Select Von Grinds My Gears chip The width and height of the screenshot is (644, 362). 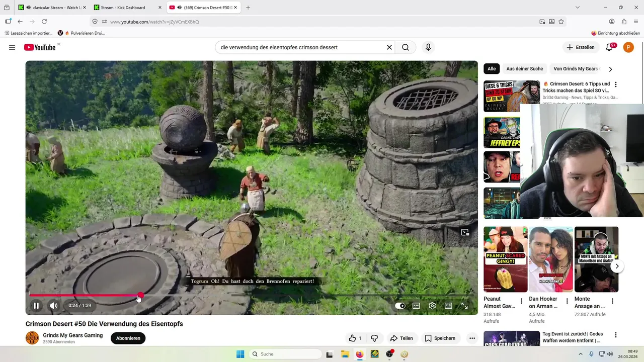coord(576,69)
